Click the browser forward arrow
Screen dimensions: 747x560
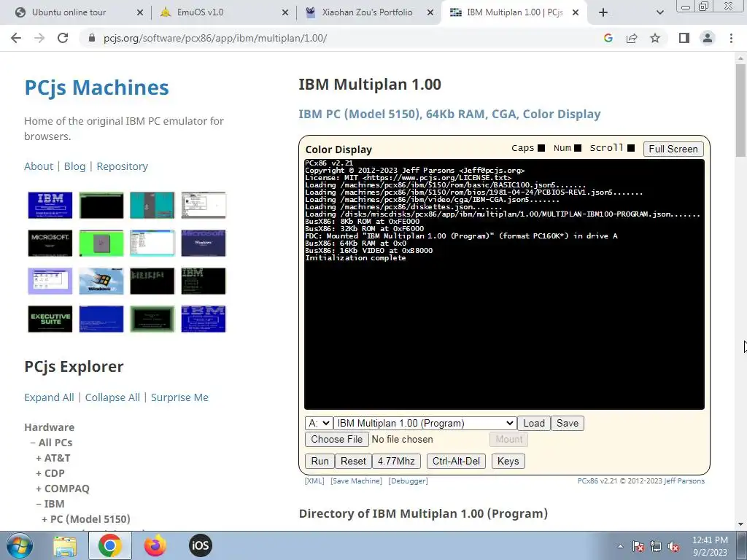tap(39, 38)
